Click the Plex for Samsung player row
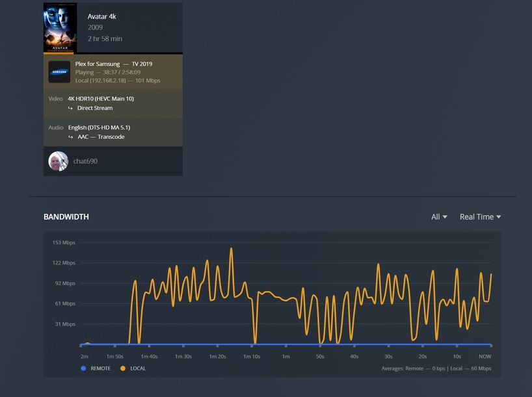This screenshot has width=532, height=397. 113,72
